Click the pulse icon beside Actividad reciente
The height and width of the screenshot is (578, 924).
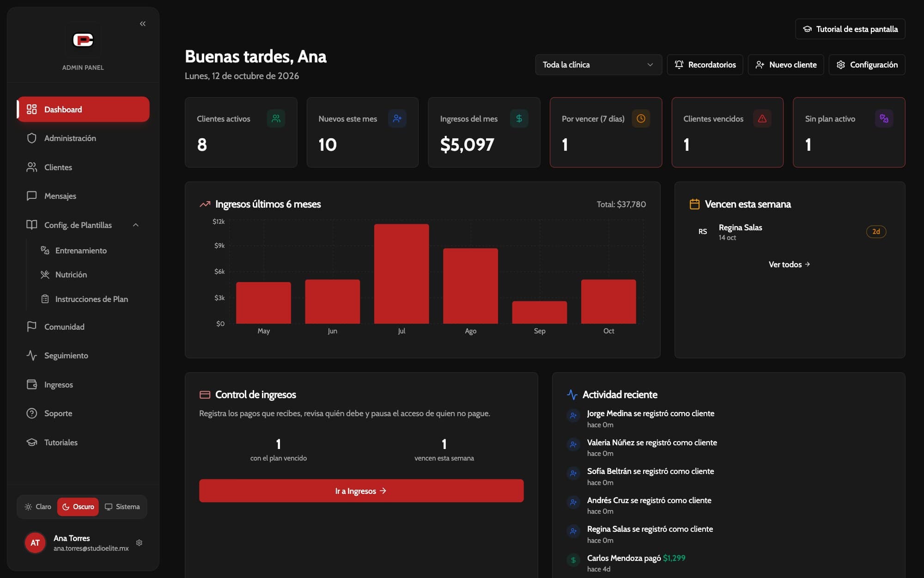click(572, 394)
